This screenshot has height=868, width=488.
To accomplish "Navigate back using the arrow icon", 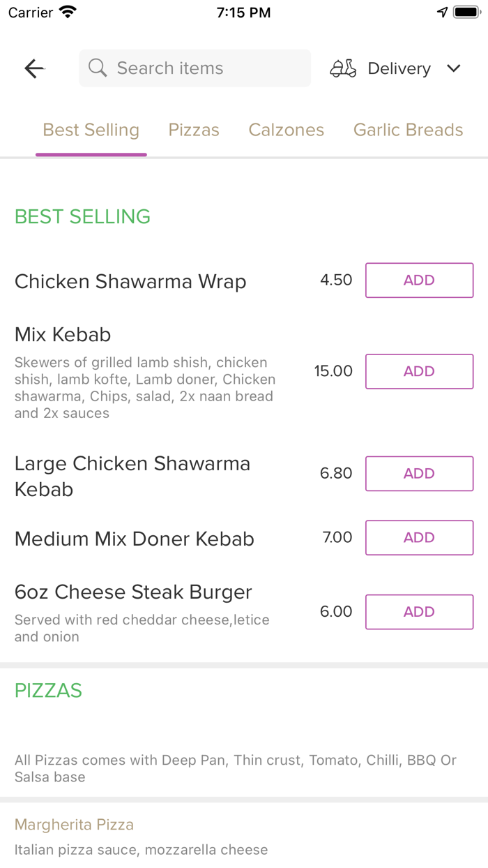I will pos(33,68).
